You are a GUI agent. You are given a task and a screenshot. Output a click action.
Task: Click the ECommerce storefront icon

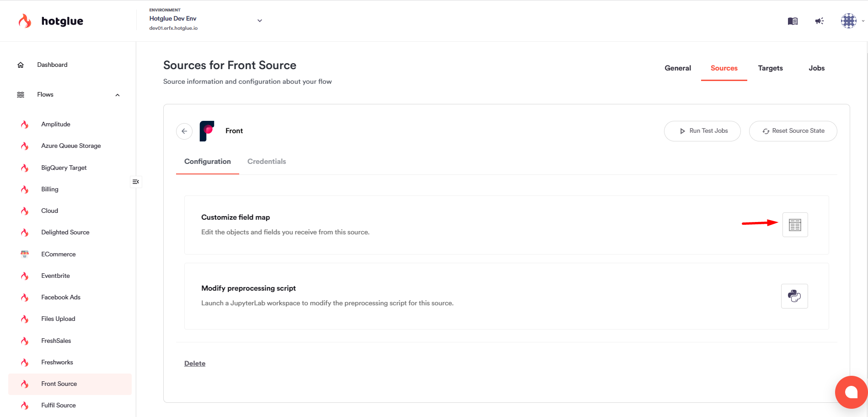(25, 254)
